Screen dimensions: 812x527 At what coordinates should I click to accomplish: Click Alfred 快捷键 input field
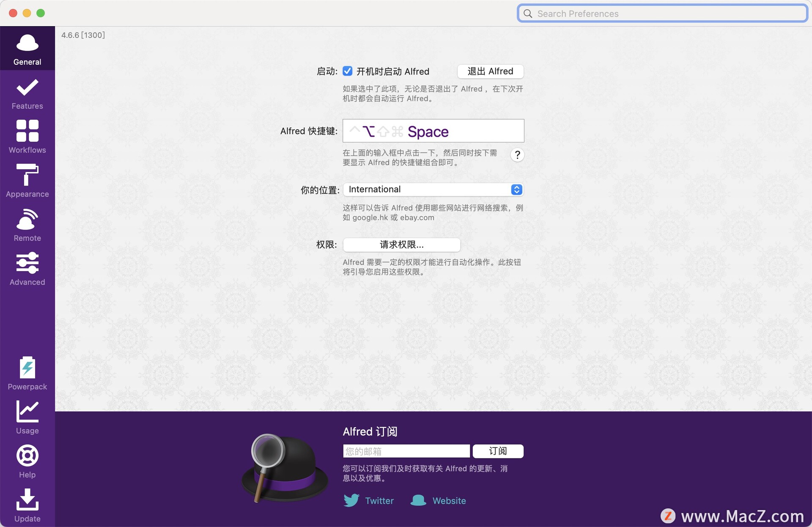pyautogui.click(x=433, y=131)
